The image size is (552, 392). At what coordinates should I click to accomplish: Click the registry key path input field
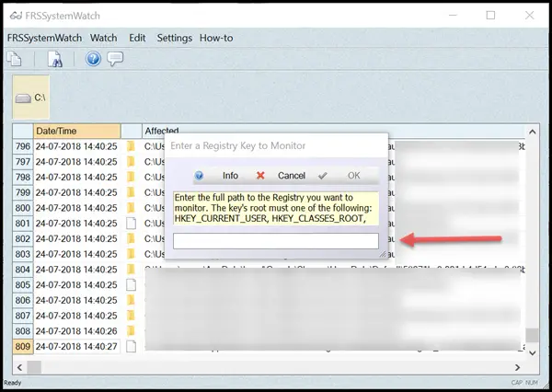click(276, 241)
